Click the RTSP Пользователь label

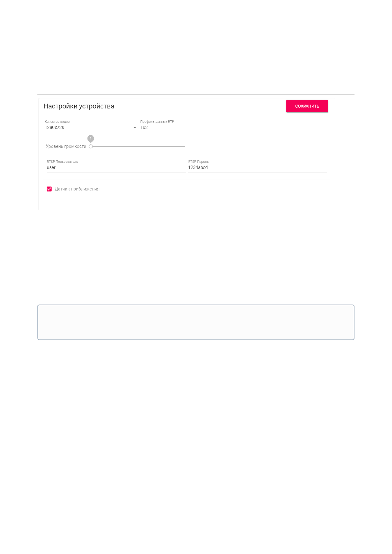[x=62, y=162]
